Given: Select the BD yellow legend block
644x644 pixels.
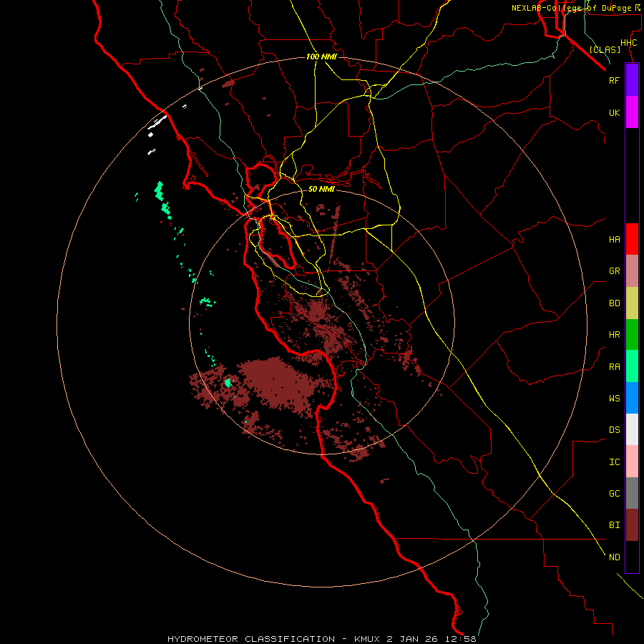Looking at the screenshot, I should [x=632, y=303].
